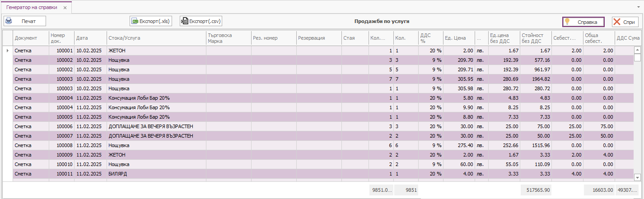Click the Стока/Услуга column header
The width and height of the screenshot is (644, 199).
pos(156,38)
